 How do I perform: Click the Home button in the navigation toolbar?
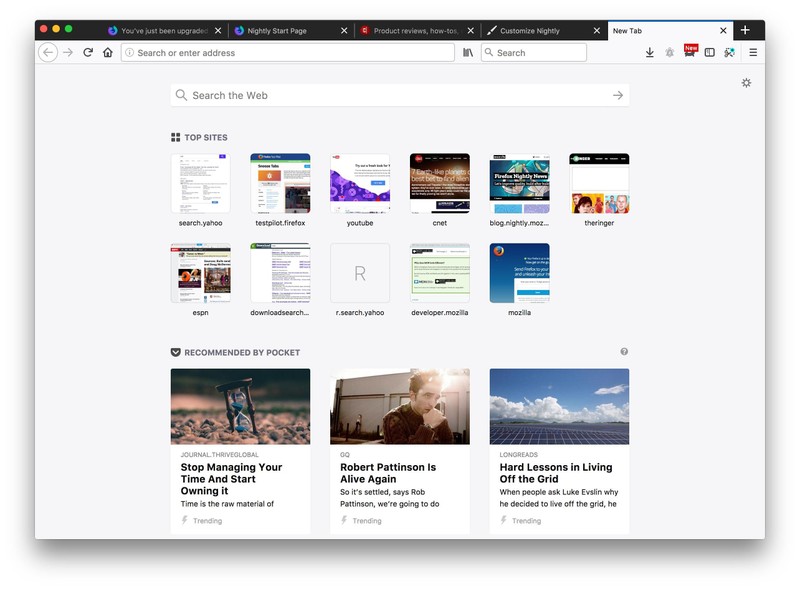click(108, 53)
